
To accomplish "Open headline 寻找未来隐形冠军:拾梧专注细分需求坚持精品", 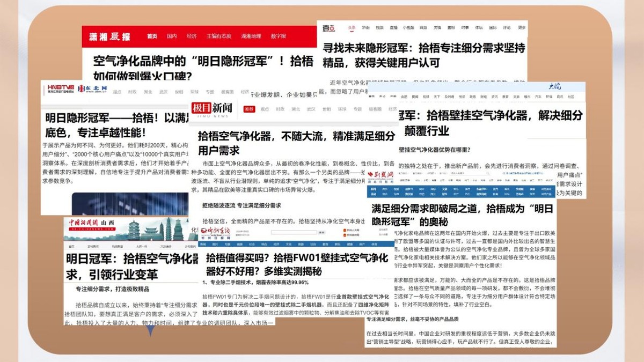I will coord(423,55).
